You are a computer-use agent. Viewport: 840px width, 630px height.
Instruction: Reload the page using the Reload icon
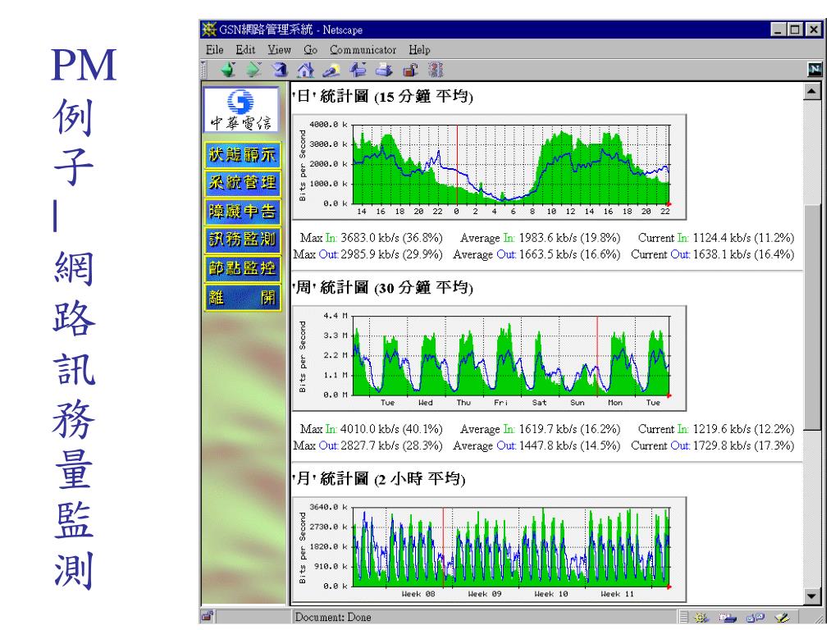[280, 70]
